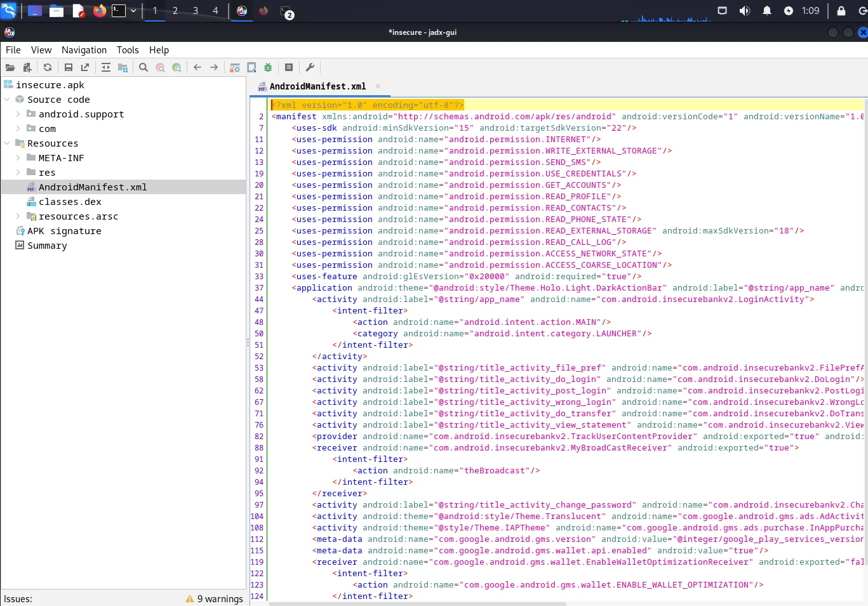Collapse the Source code tree node
The image size is (868, 606).
(7, 100)
